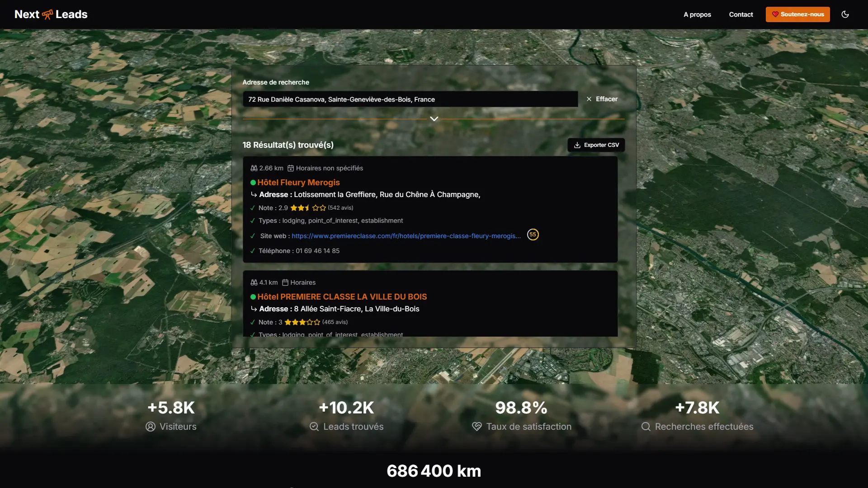Click the Recherches effectuées magnifier icon
Screen dimensions: 868x488
[x=646, y=427]
